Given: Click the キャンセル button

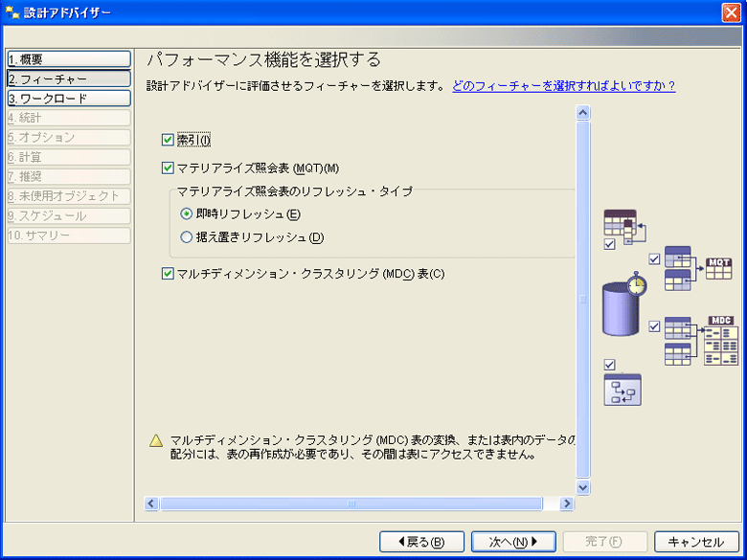Looking at the screenshot, I should pos(696,542).
